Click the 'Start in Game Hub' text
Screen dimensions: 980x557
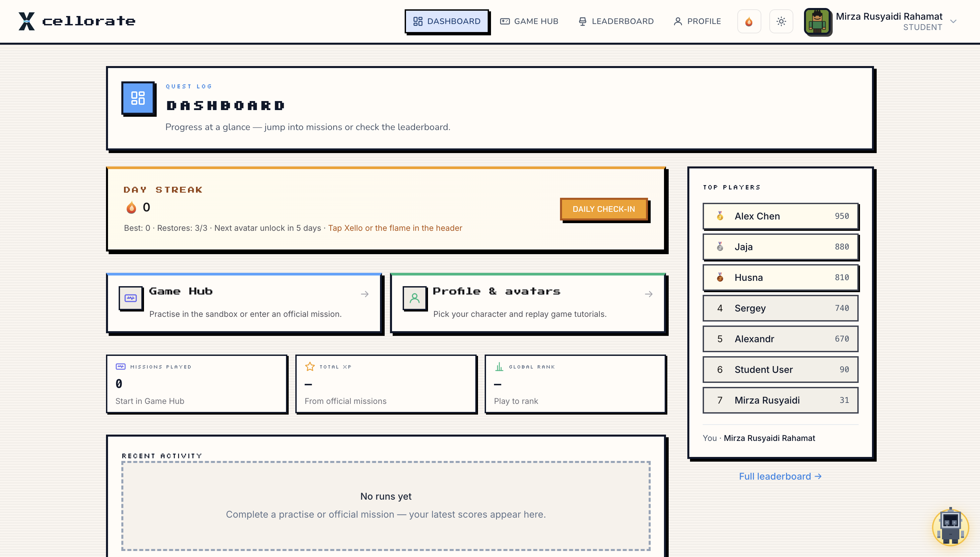click(x=150, y=401)
